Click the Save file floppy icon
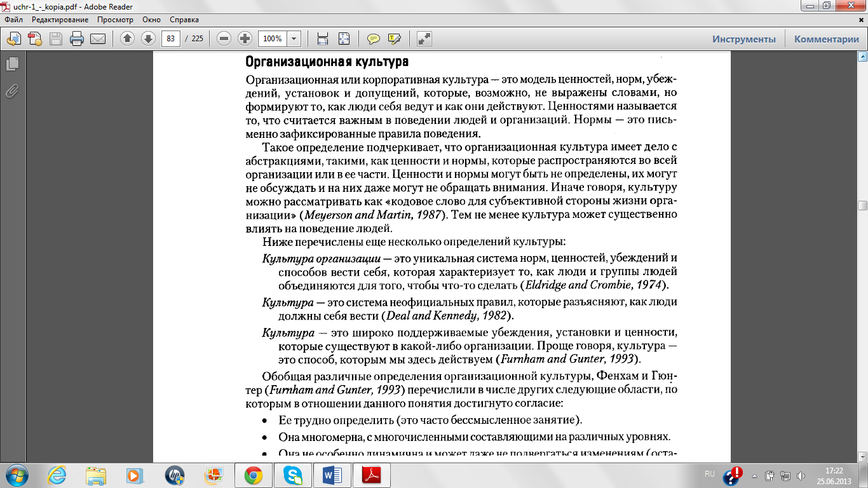 coord(56,39)
